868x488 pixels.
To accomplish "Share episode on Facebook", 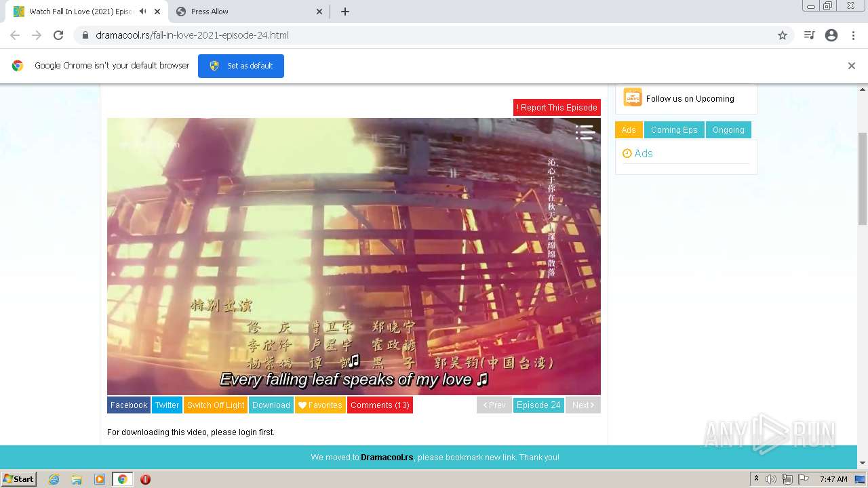I will (x=129, y=405).
